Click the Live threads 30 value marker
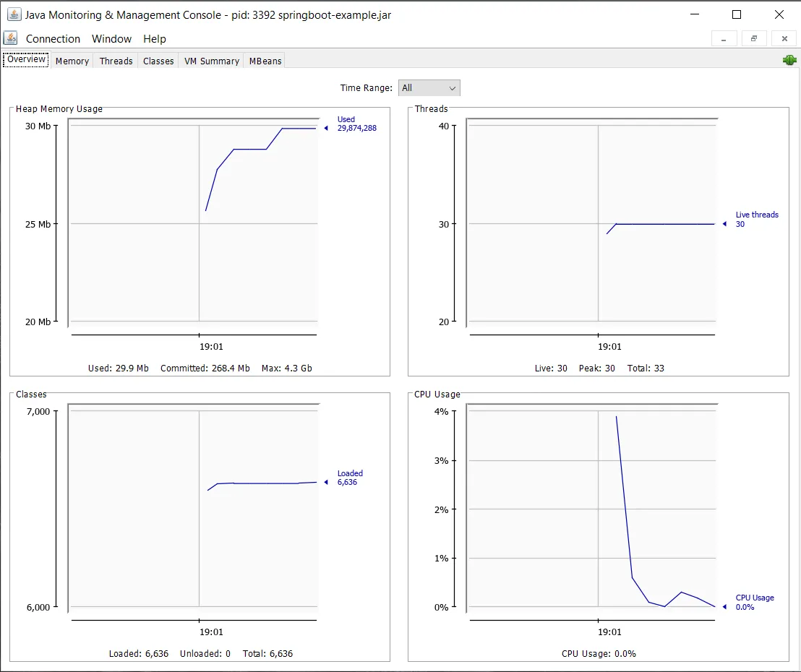The height and width of the screenshot is (672, 801). [x=752, y=219]
